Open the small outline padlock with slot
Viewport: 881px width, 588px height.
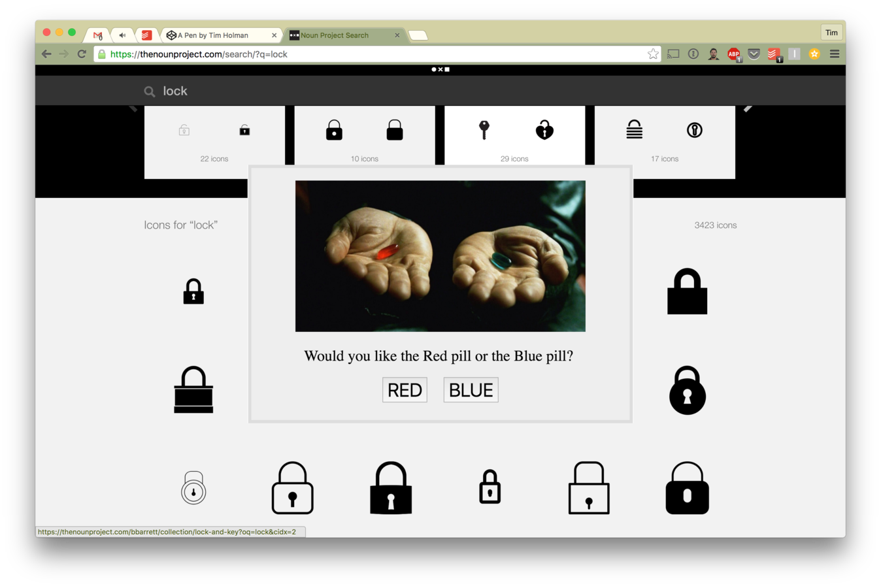click(x=490, y=487)
